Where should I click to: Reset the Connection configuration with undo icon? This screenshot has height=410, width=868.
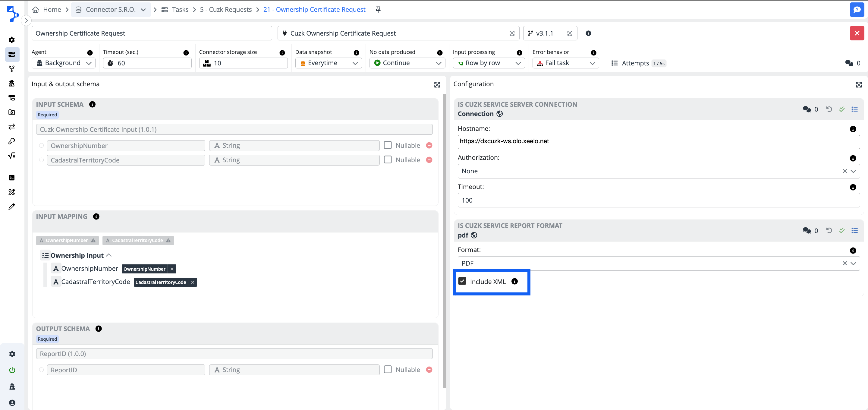point(829,109)
